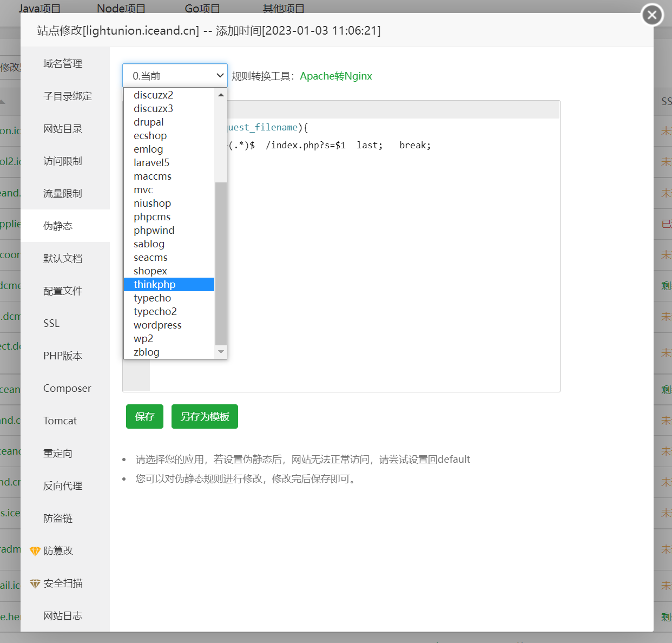
Task: Go to the PHP版本 tab
Action: 63,356
